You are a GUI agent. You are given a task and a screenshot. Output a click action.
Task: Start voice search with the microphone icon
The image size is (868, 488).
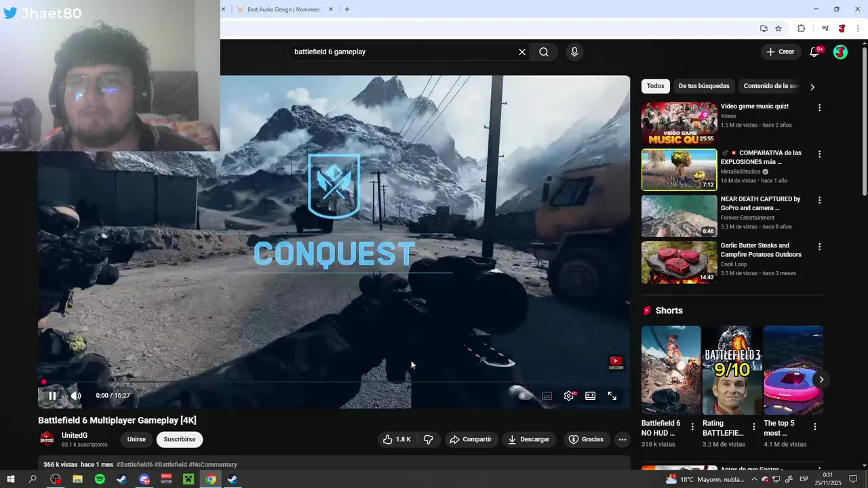coord(574,52)
